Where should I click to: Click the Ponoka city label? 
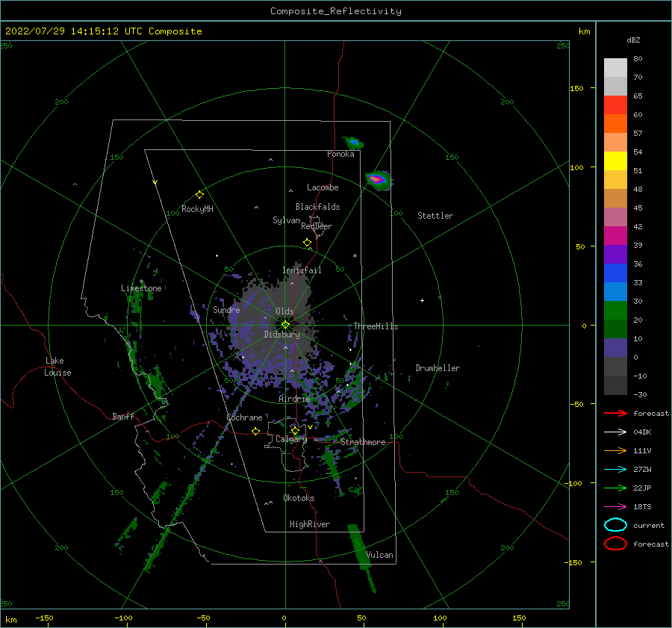click(340, 154)
